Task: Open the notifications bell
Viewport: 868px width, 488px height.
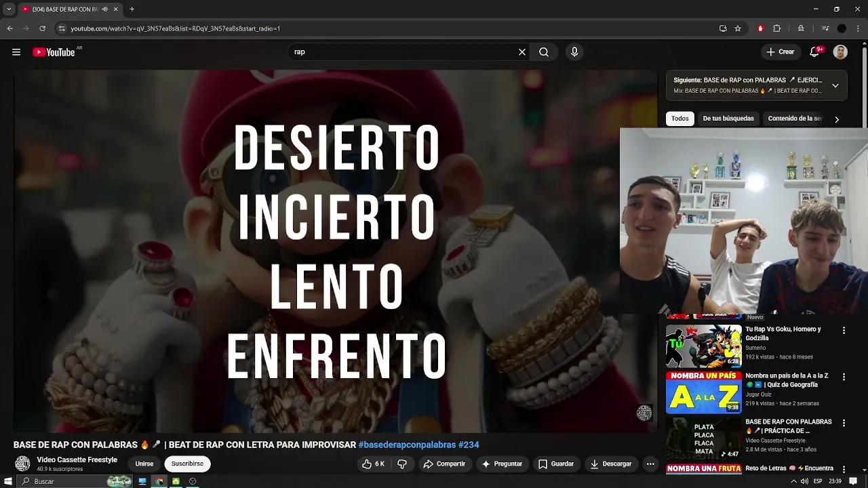Action: 815,52
